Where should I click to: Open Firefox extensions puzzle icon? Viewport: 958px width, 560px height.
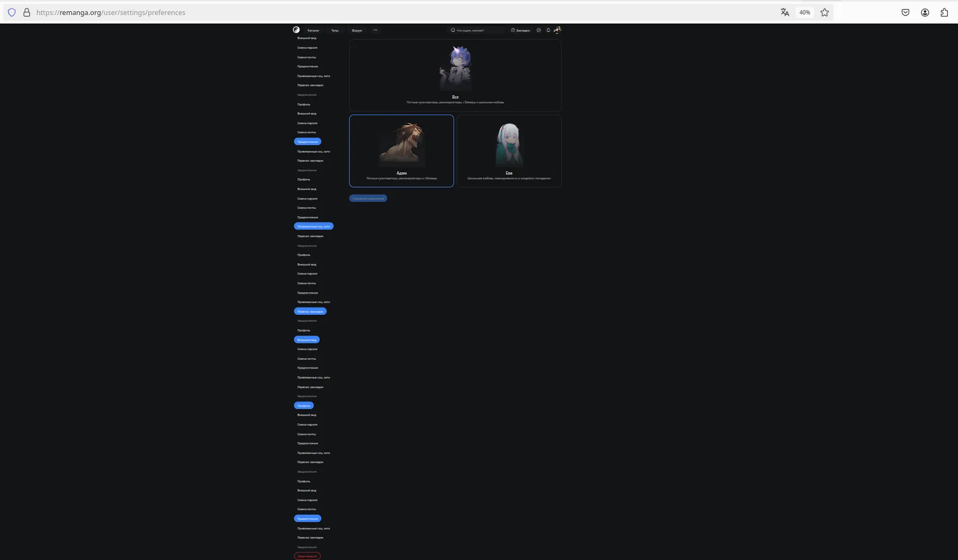(x=944, y=12)
